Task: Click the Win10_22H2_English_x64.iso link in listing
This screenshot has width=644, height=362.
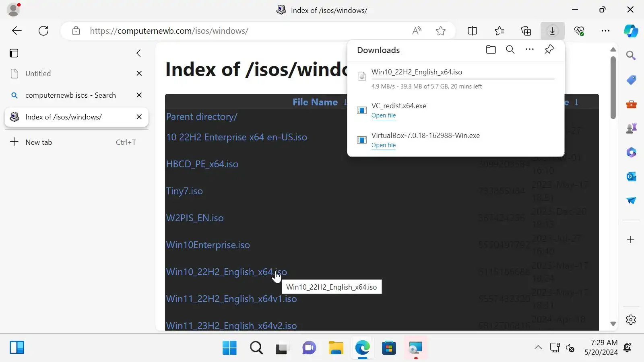Action: pos(227,272)
